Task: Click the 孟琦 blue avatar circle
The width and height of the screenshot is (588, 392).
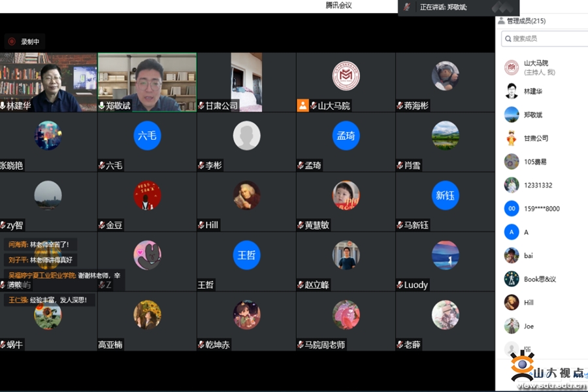Action: pyautogui.click(x=346, y=136)
